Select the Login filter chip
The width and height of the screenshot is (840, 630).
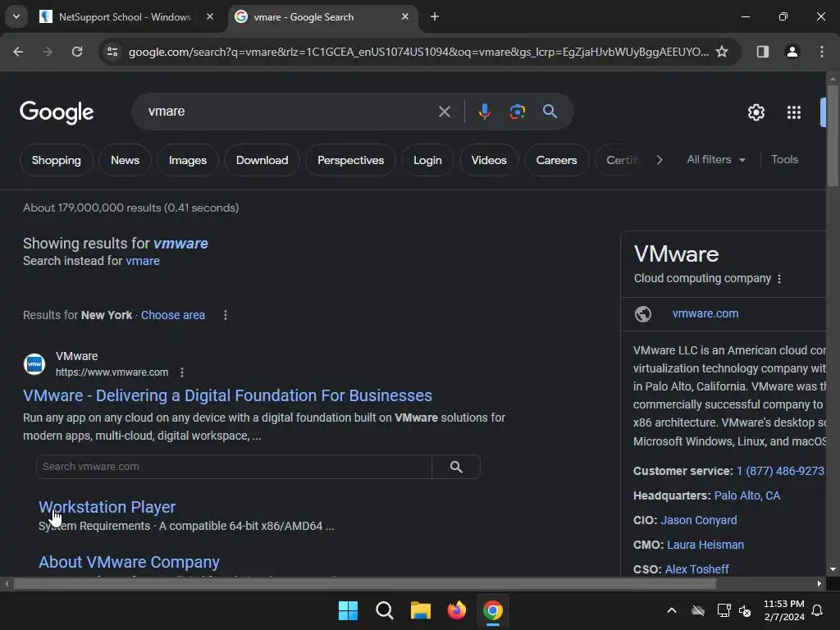point(427,160)
